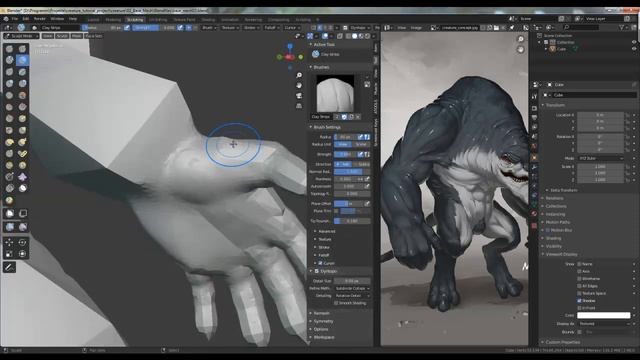This screenshot has height=360, width=640.
Task: Set brush Direction to Subtract
Action: tap(361, 164)
